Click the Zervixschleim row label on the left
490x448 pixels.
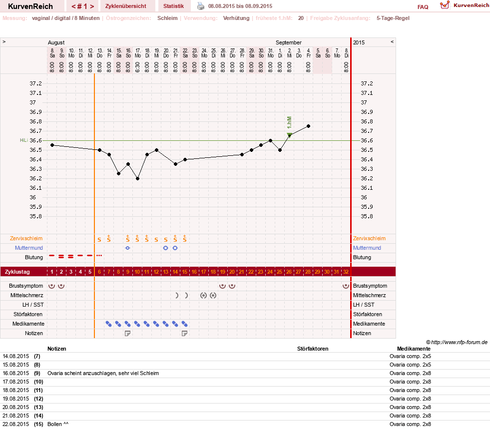(26, 238)
